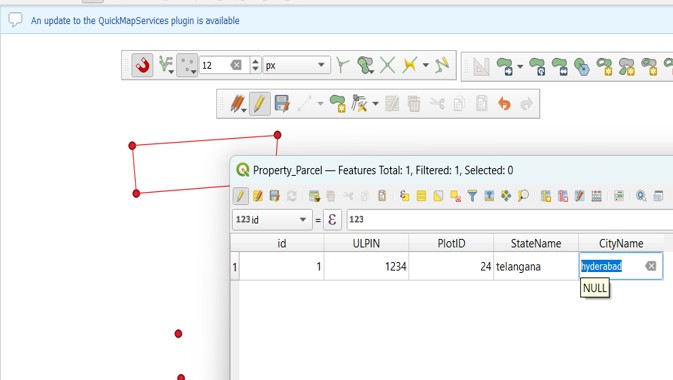Toggle multi edit mode in attribute table
Image resolution: width=673 pixels, height=380 pixels.
[x=258, y=196]
